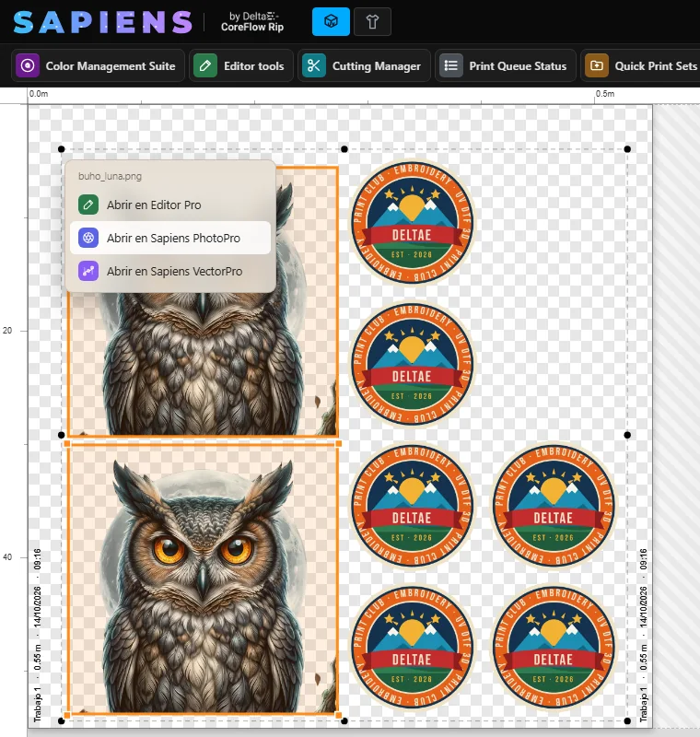Click the purple Color Management Suite icon
The width and height of the screenshot is (700, 737).
(x=28, y=65)
